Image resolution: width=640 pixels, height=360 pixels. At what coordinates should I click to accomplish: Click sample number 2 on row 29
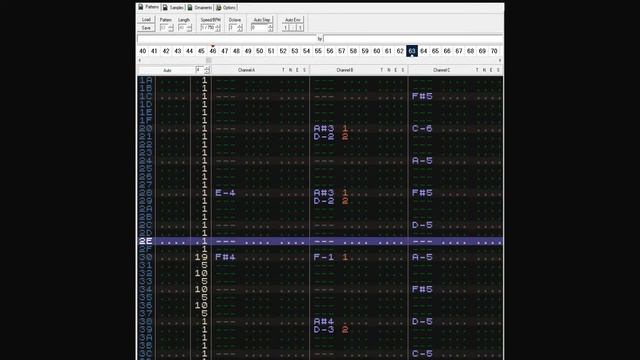pyautogui.click(x=345, y=201)
